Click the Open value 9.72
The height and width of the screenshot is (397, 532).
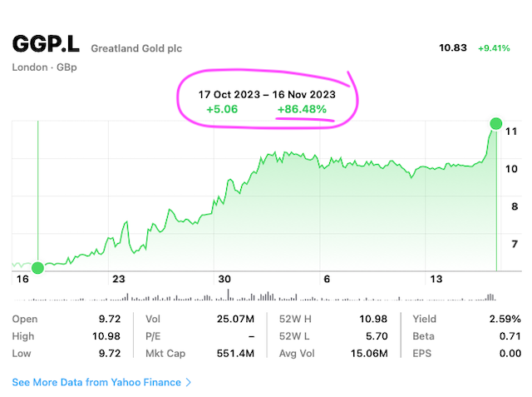pyautogui.click(x=110, y=319)
